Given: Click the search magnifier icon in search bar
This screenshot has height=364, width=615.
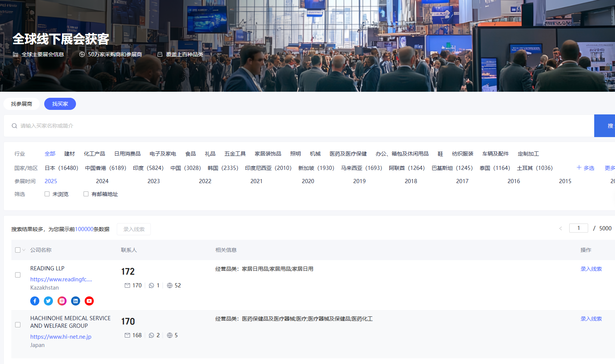Looking at the screenshot, I should (14, 126).
